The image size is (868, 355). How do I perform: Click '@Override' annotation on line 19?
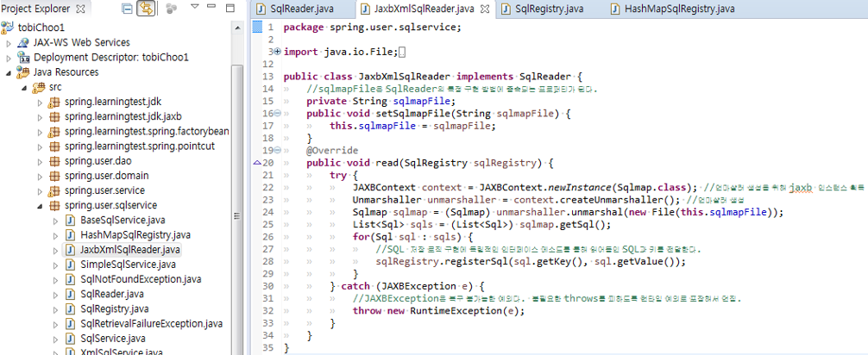pos(332,151)
